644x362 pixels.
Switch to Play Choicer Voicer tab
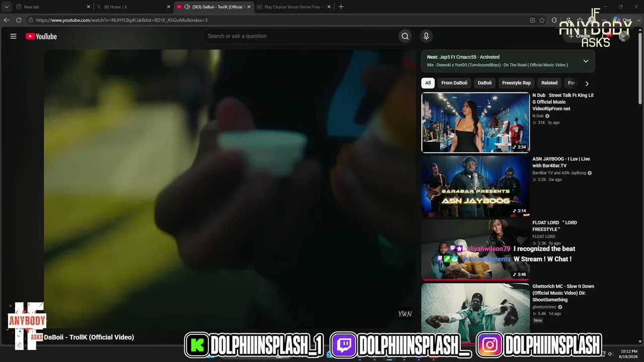coord(294,7)
